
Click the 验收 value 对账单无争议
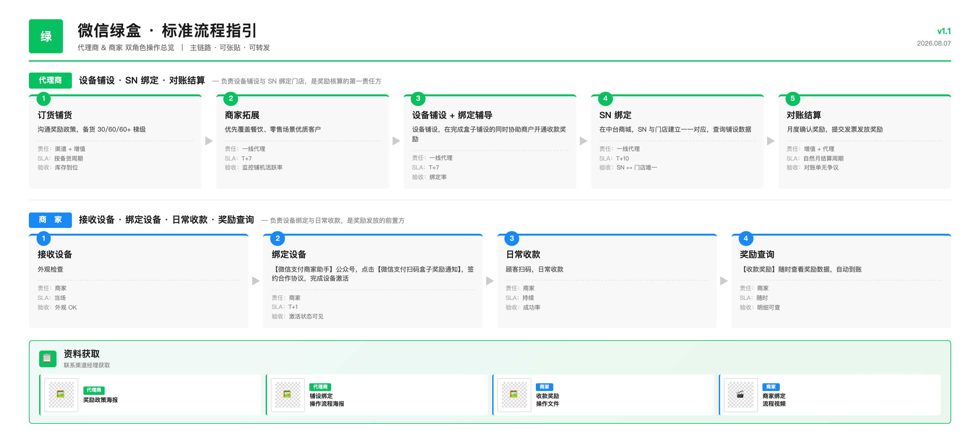(x=821, y=168)
